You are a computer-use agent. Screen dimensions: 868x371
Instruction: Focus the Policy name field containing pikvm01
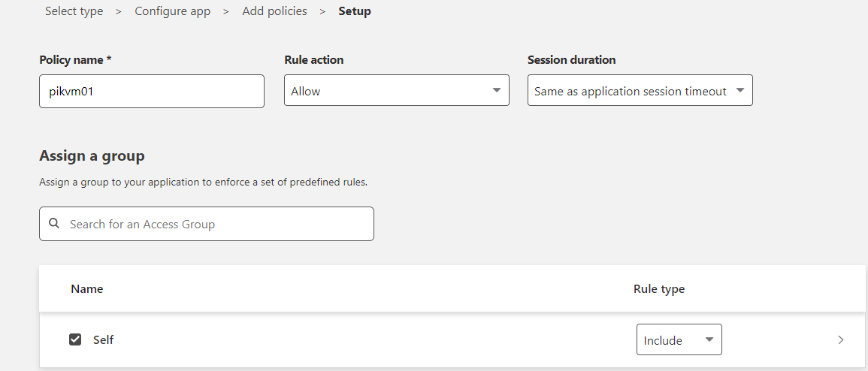tap(151, 91)
